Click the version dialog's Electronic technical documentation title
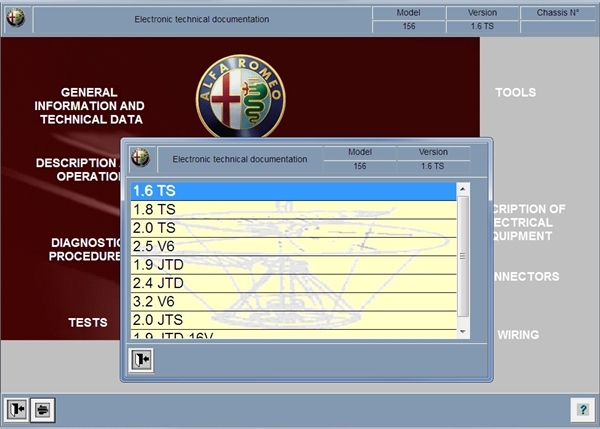 pos(240,159)
